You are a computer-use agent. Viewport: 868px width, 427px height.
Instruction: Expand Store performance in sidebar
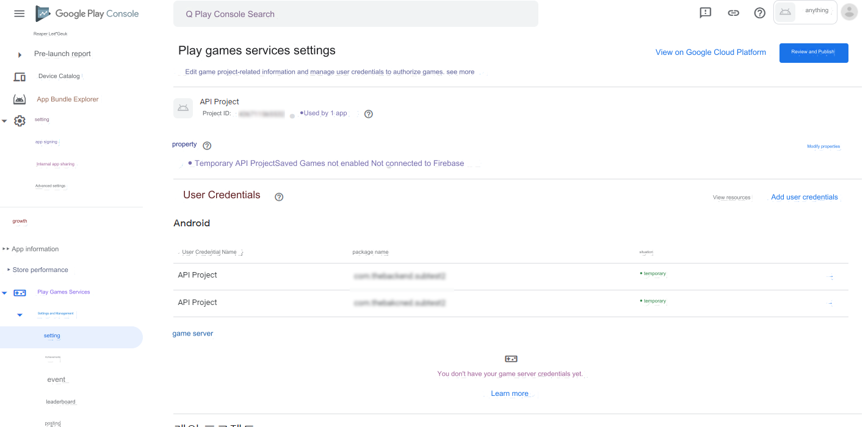pyautogui.click(x=9, y=270)
